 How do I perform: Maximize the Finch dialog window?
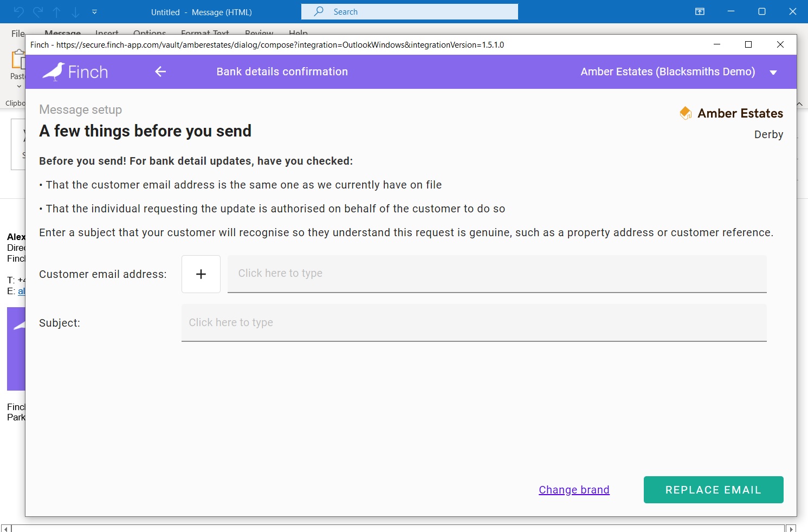click(748, 44)
